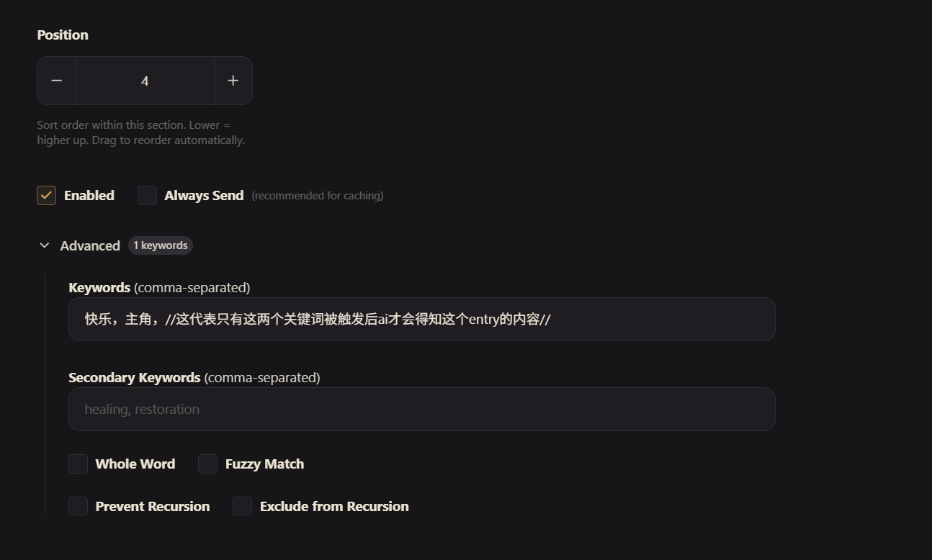This screenshot has height=560, width=932.
Task: Click the chevron next to Advanced
Action: click(x=44, y=245)
